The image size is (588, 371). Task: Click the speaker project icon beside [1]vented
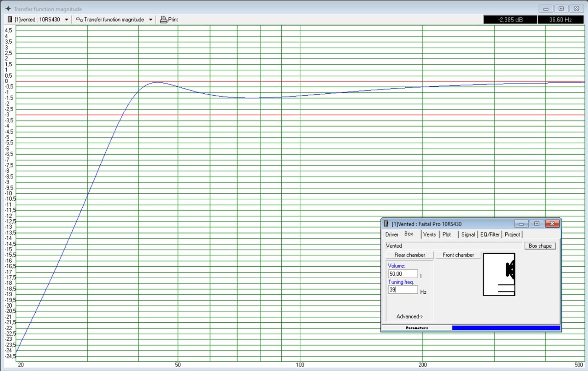click(x=10, y=19)
